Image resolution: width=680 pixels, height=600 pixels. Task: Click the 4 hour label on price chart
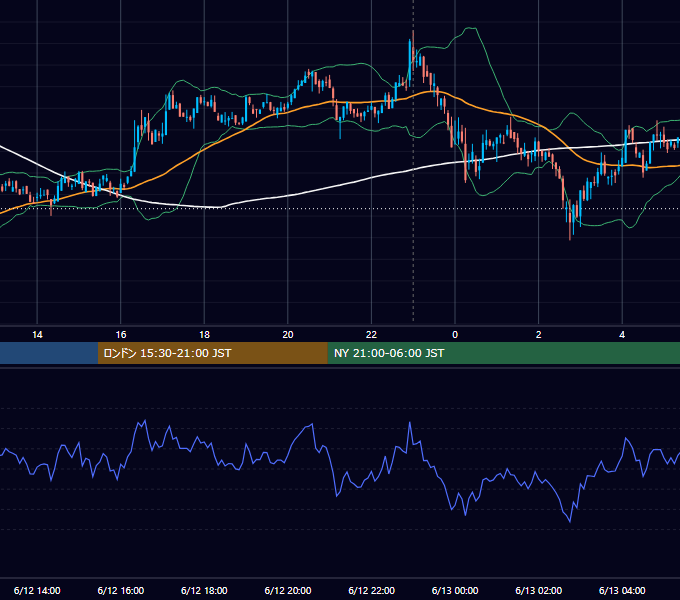pyautogui.click(x=622, y=335)
